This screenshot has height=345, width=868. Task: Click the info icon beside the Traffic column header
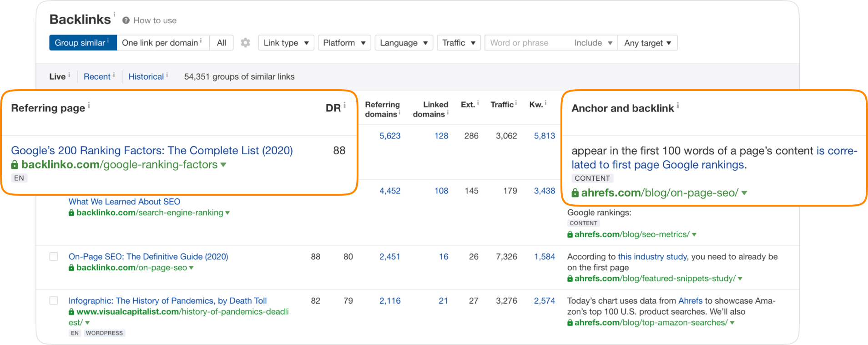pos(516,103)
